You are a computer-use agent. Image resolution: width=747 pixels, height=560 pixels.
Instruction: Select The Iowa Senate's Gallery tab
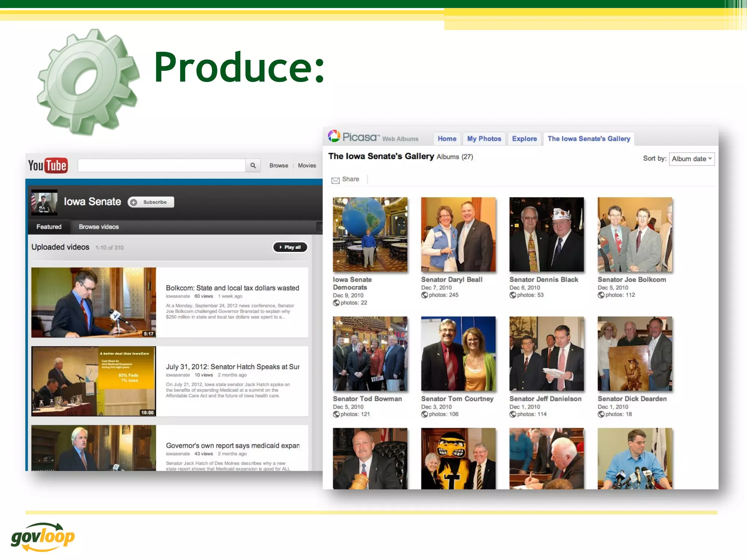point(589,139)
